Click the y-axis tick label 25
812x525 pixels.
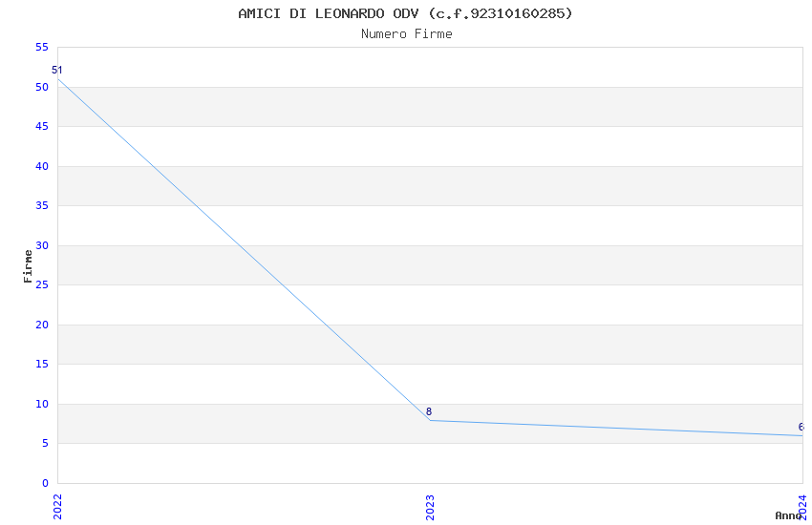point(42,284)
